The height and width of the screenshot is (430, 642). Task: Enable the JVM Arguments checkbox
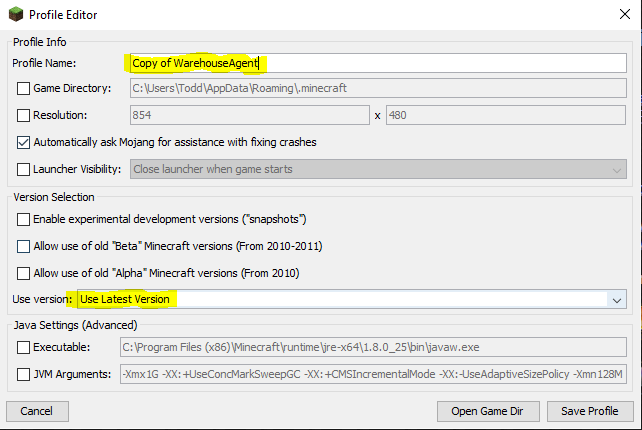[x=24, y=375]
